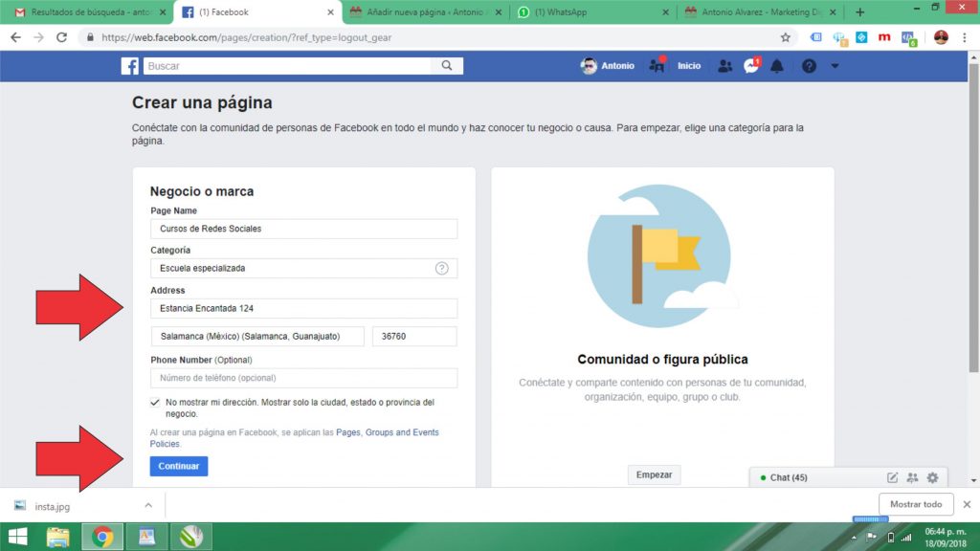Click the city field showing Salamanca (México)
The width and height of the screenshot is (980, 551).
257,336
